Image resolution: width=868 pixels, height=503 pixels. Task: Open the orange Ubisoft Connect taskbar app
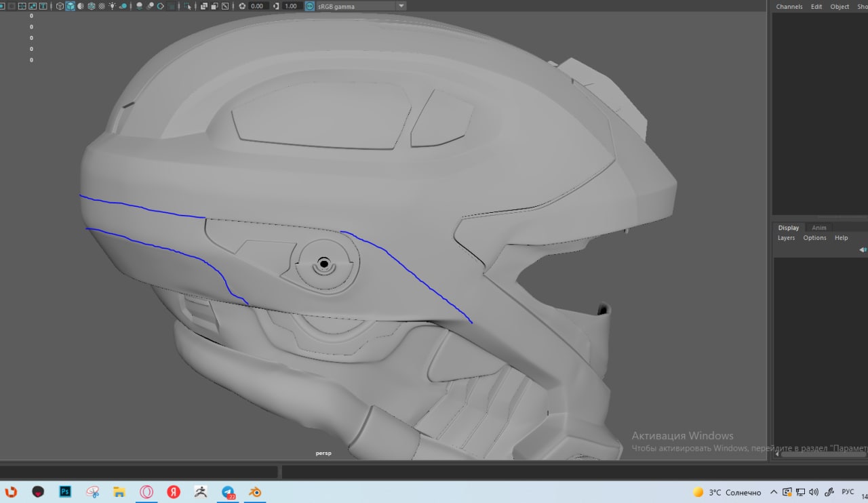tap(11, 492)
